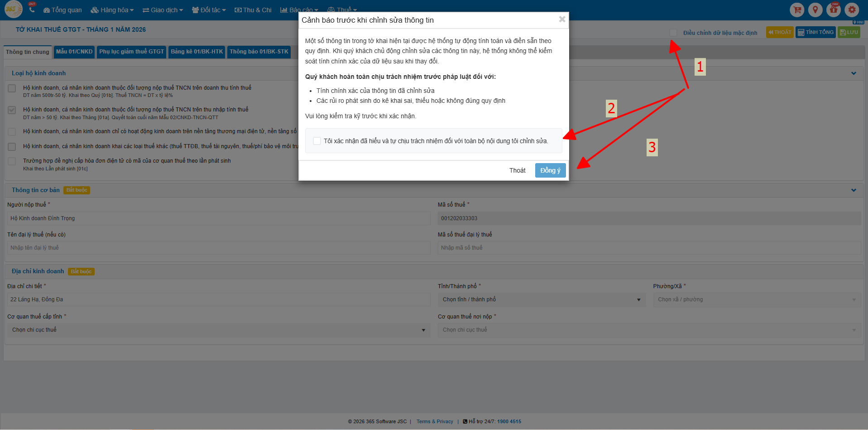
Task: Collapse the 'Thông tin cơ bản' section chevron
Action: pyautogui.click(x=854, y=190)
